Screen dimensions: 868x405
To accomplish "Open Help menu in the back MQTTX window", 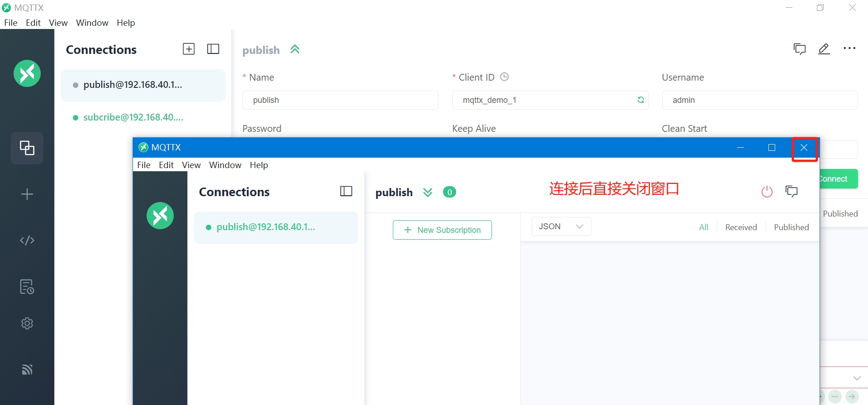I will pos(126,23).
